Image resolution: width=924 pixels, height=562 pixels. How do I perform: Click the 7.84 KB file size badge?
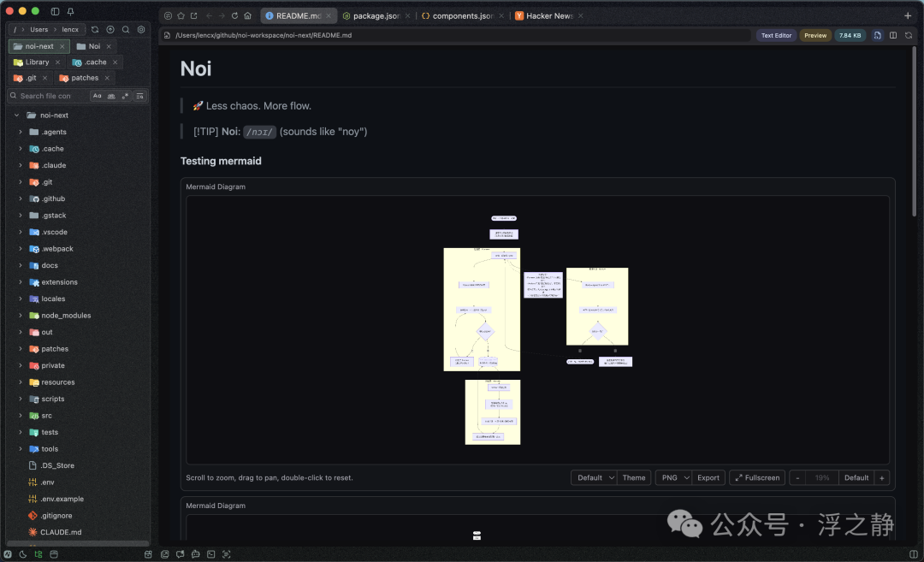point(850,35)
